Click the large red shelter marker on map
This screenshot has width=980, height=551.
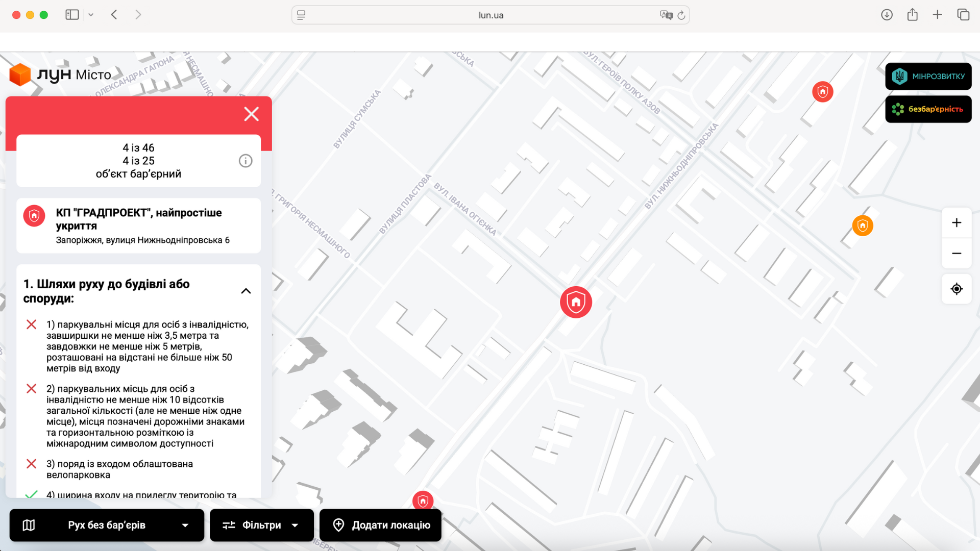(x=576, y=302)
